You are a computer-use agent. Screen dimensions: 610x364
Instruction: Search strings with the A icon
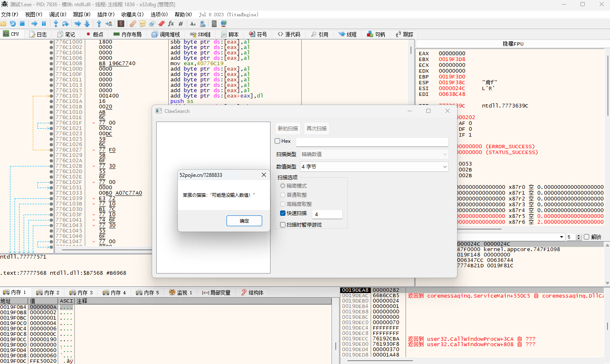pyautogui.click(x=193, y=24)
